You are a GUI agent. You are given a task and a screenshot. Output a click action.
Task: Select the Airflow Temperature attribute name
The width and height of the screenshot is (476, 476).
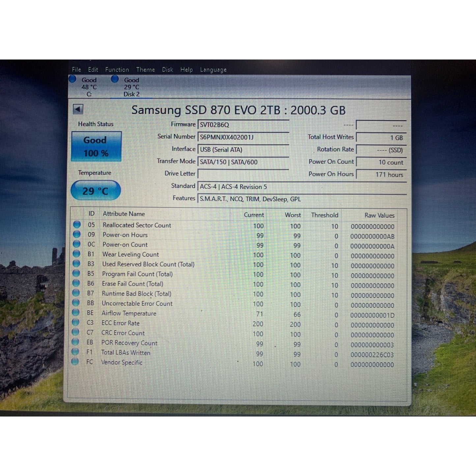tap(129, 313)
